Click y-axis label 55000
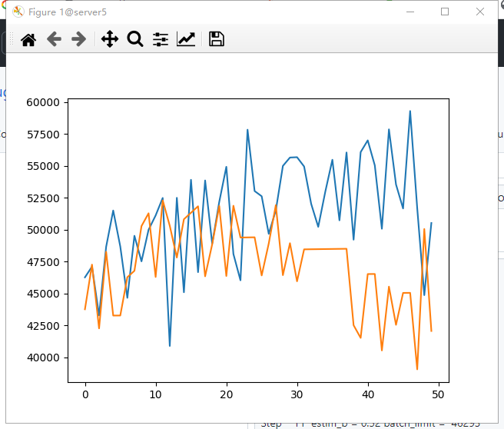The height and width of the screenshot is (429, 504). coord(43,166)
